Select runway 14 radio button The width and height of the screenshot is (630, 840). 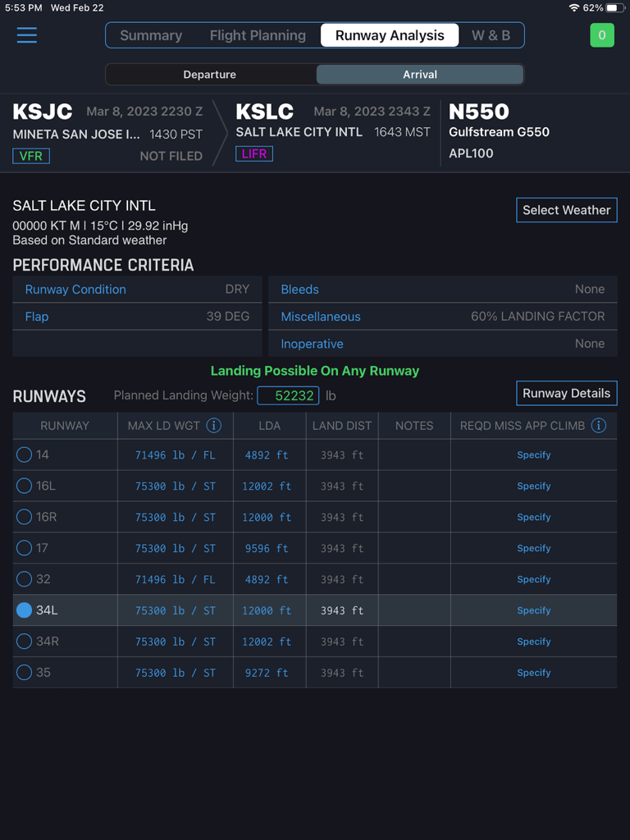pyautogui.click(x=24, y=454)
